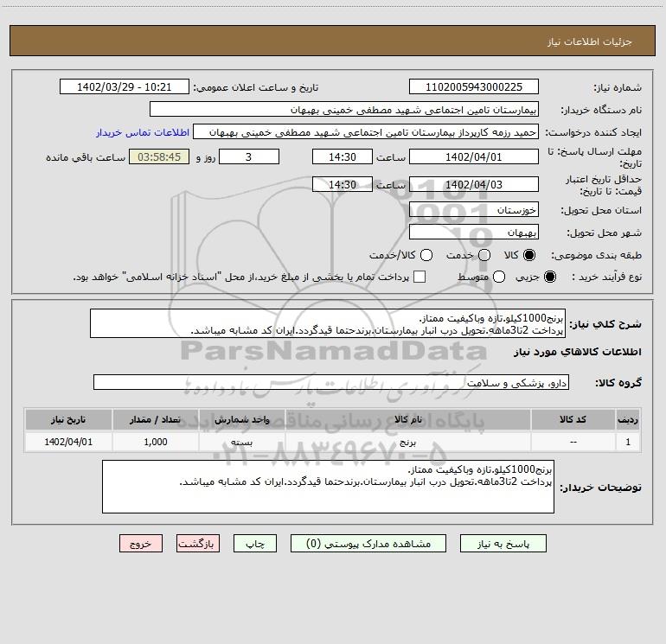The width and height of the screenshot is (666, 644).
Task: Click the announcement date field 1402/03/29 - 10:21
Action: point(124,86)
